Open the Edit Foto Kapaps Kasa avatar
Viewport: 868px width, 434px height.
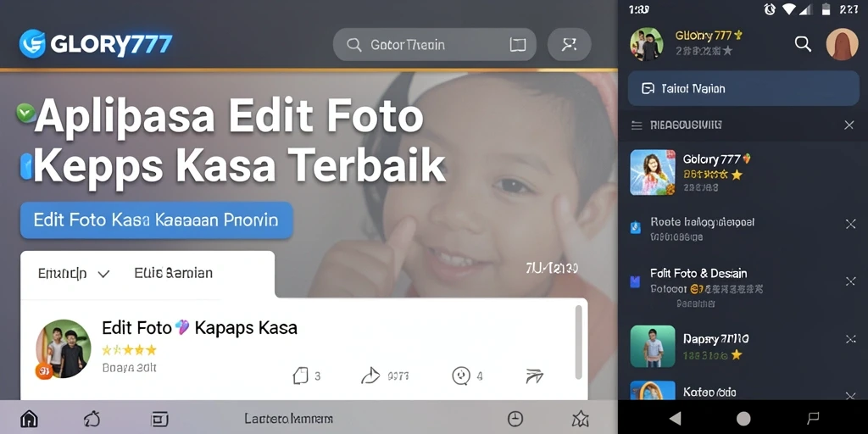[64, 348]
